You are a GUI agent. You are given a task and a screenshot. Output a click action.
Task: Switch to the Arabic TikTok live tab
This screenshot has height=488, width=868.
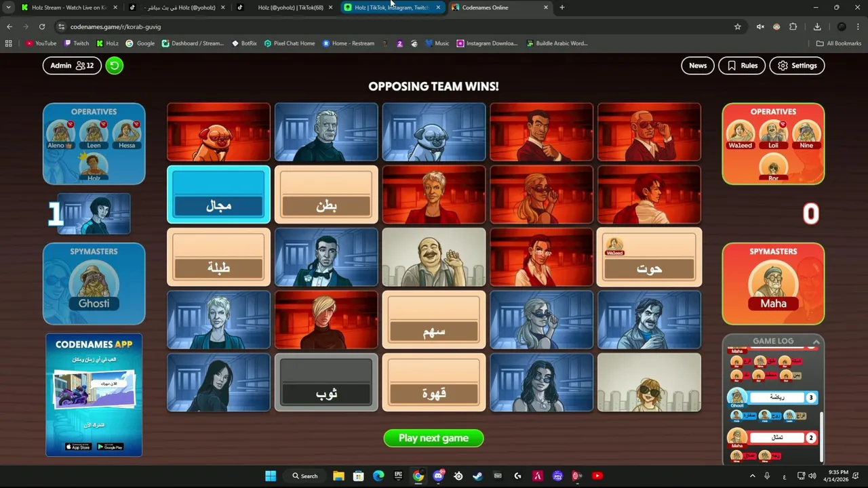pos(178,7)
